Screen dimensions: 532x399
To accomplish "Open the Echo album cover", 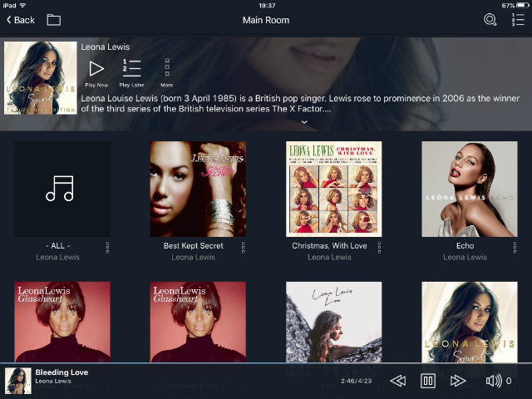I will click(470, 189).
